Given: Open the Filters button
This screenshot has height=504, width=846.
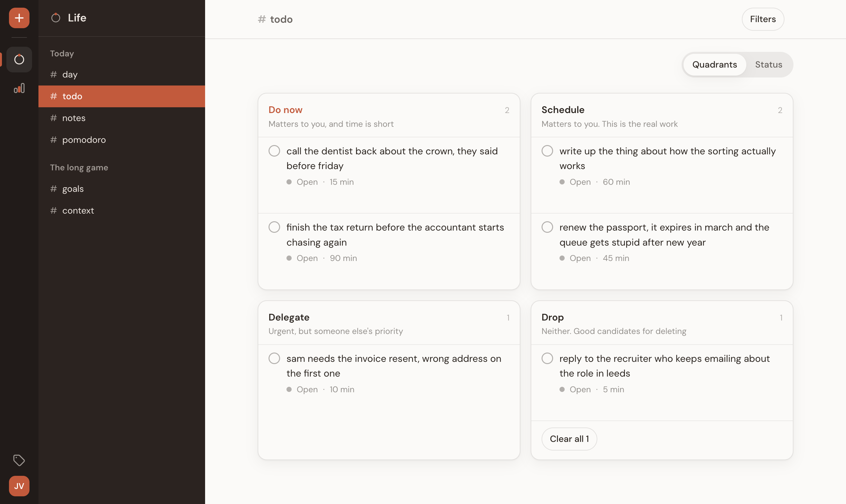Looking at the screenshot, I should click(x=763, y=19).
